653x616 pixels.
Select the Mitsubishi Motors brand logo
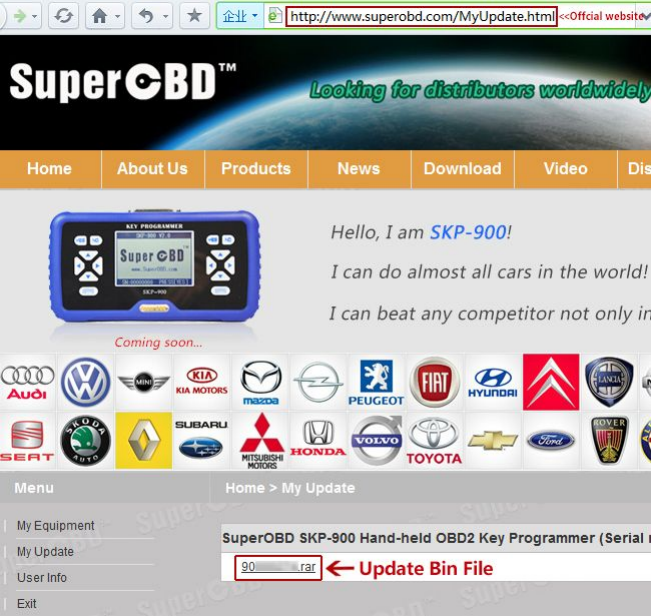[x=262, y=441]
